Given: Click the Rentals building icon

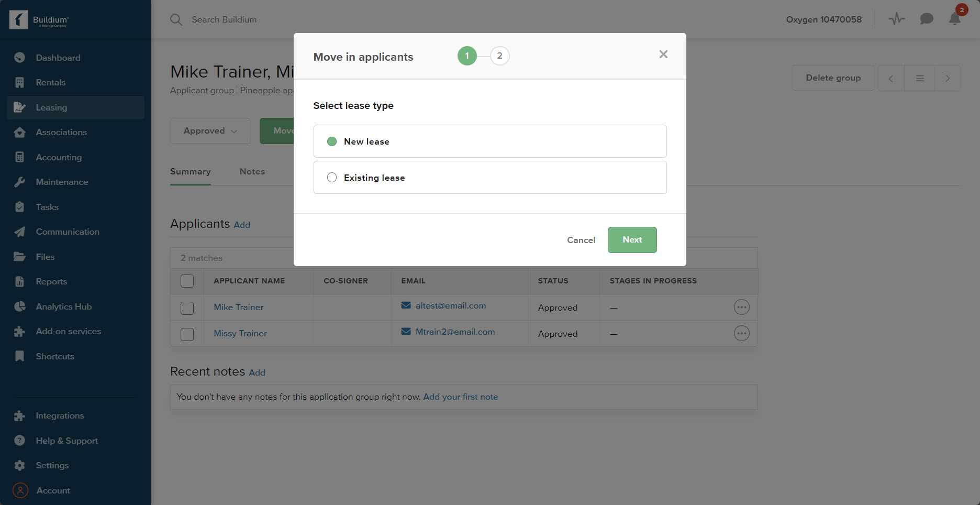Looking at the screenshot, I should click(x=20, y=82).
